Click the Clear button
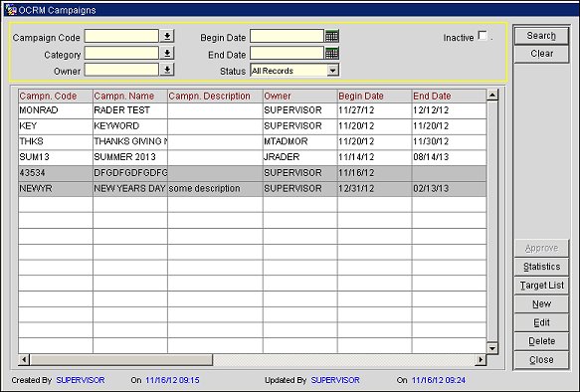Viewport: 580px width, 392px height. coord(541,54)
